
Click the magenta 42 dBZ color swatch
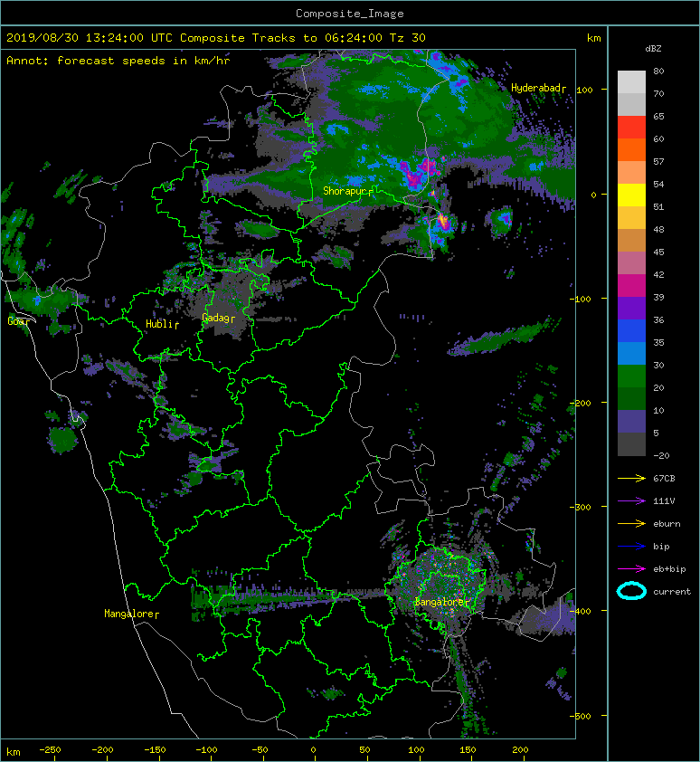point(631,286)
